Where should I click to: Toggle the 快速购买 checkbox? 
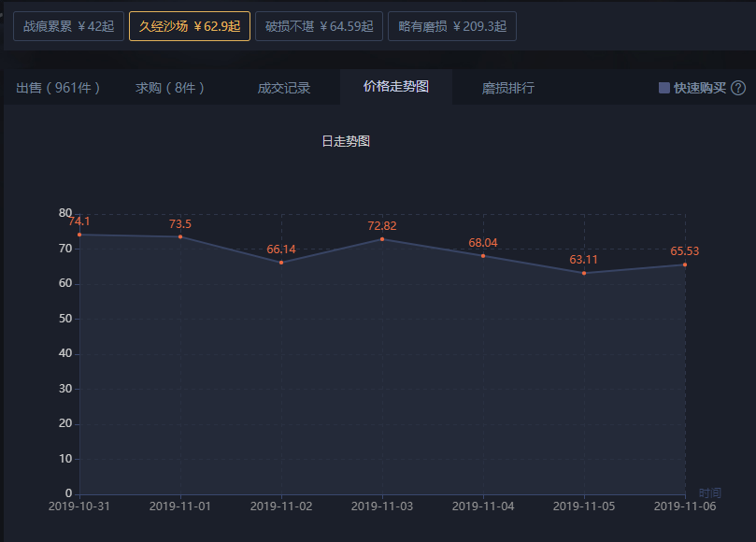pyautogui.click(x=663, y=88)
